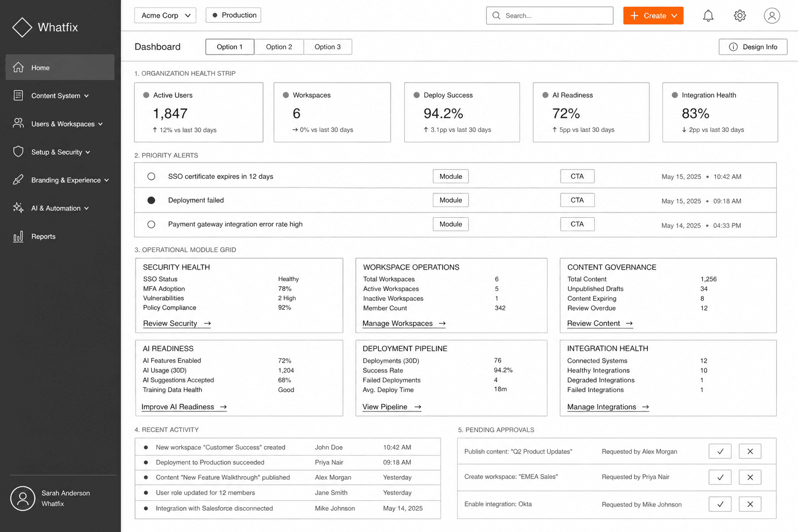This screenshot has width=798, height=532.
Task: Open the Workspaces metric card
Action: coord(332,112)
